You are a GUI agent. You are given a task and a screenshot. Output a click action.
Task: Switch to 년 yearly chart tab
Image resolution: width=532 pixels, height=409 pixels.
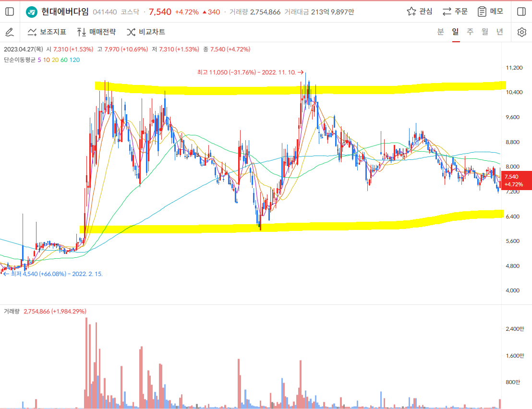(499, 32)
